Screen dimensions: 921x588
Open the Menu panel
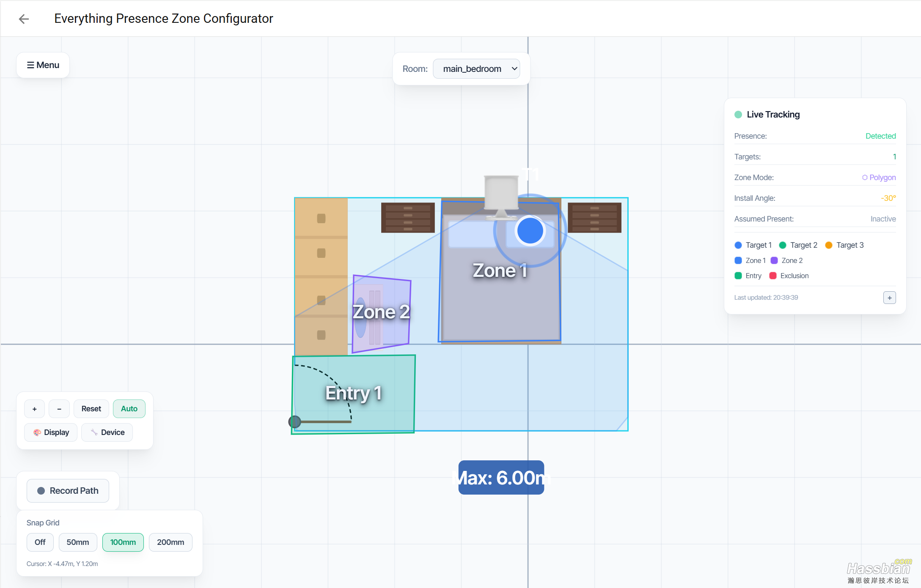[x=42, y=65]
